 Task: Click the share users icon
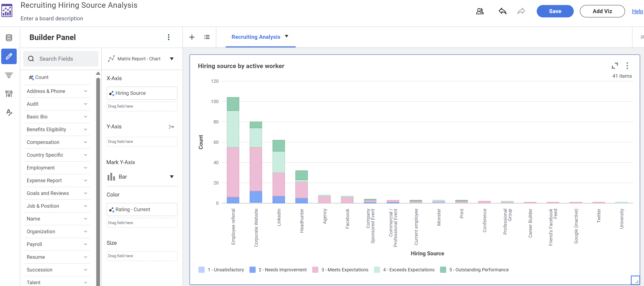(x=480, y=11)
